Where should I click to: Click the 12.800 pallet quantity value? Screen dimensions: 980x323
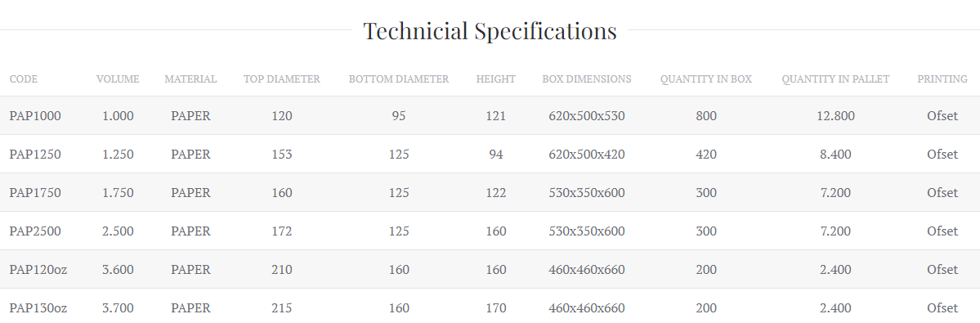tap(835, 115)
